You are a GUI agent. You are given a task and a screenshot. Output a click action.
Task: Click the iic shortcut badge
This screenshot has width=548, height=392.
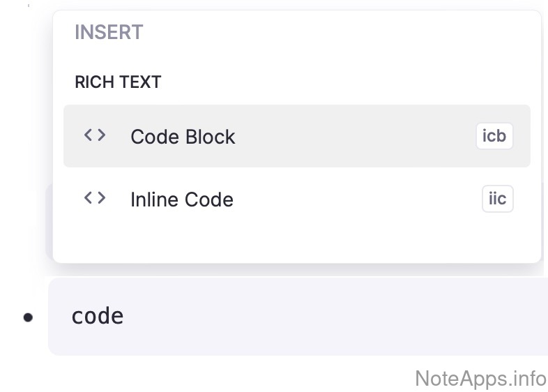click(497, 199)
